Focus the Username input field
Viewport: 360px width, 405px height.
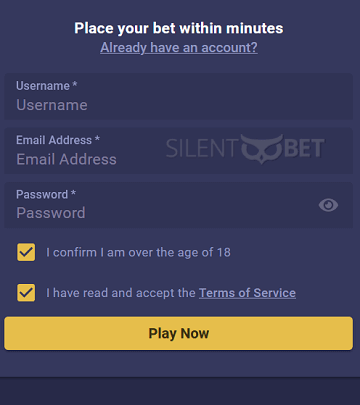pyautogui.click(x=179, y=97)
